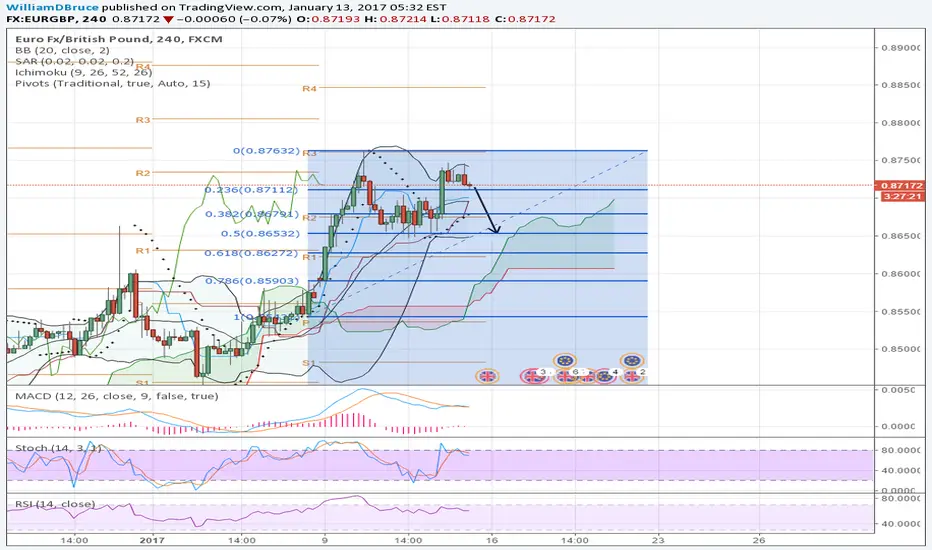Click the 0.89000 price axis label
The width and height of the screenshot is (932, 550).
(x=901, y=48)
